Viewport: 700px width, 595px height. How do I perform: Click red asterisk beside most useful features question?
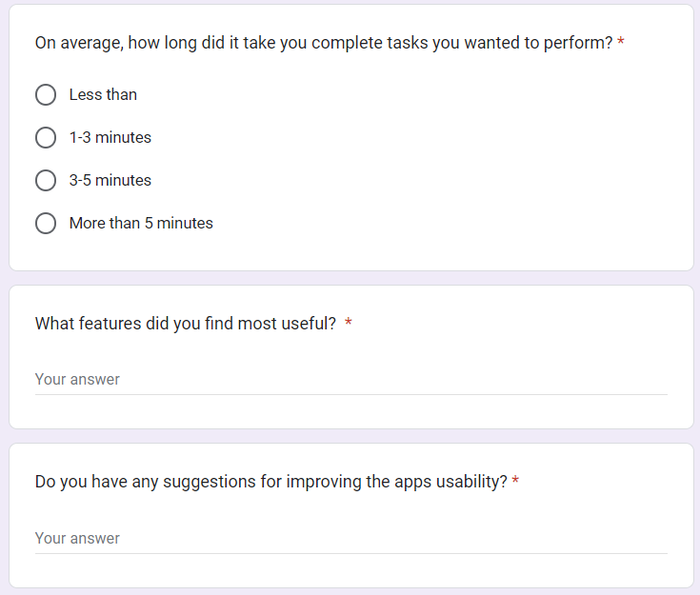[x=349, y=324]
